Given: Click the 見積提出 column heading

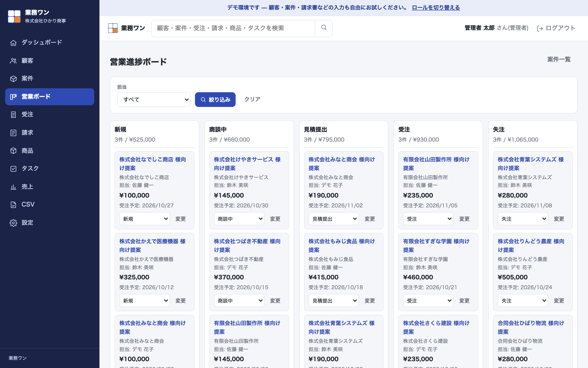Looking at the screenshot, I should pos(315,130).
